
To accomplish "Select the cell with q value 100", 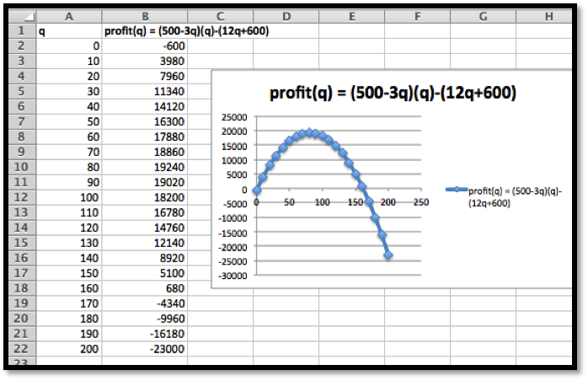I will pos(68,196).
